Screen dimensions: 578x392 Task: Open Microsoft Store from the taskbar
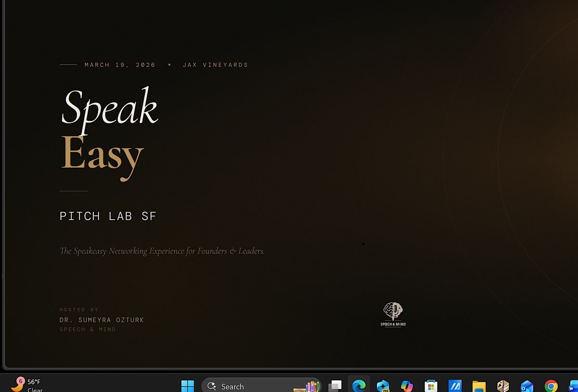[x=431, y=386]
